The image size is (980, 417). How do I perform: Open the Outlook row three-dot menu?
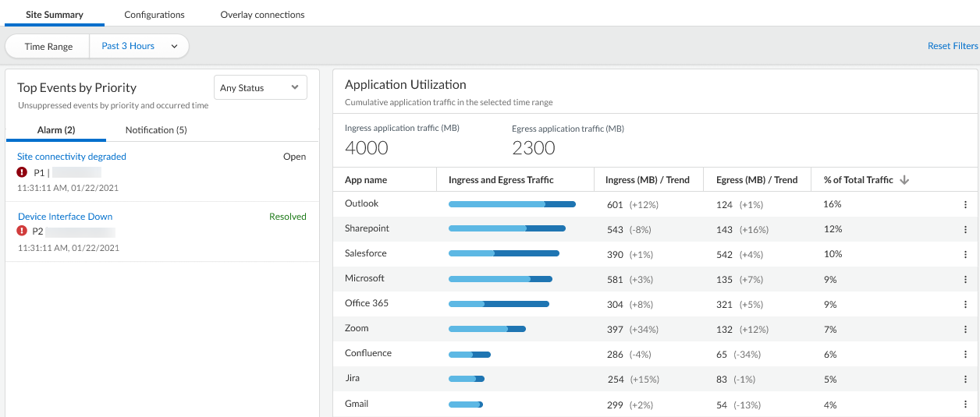(965, 204)
